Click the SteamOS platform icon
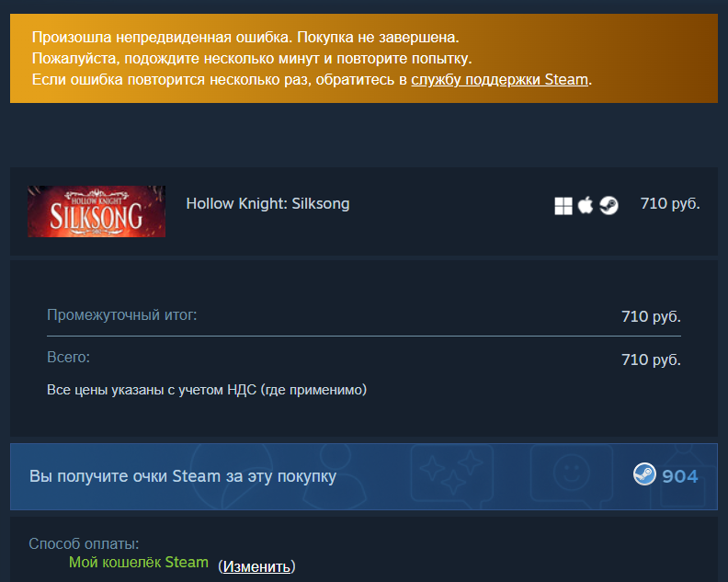Screen dimensions: 728x582 [609, 205]
